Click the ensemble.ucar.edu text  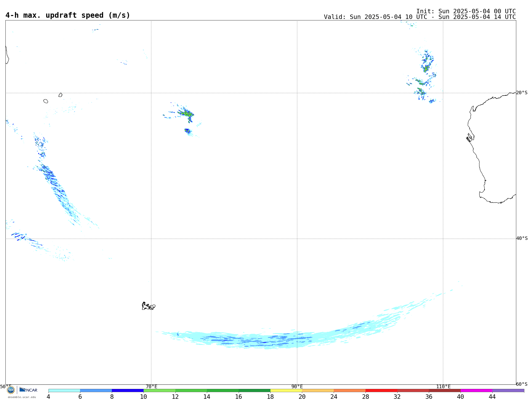click(22, 397)
